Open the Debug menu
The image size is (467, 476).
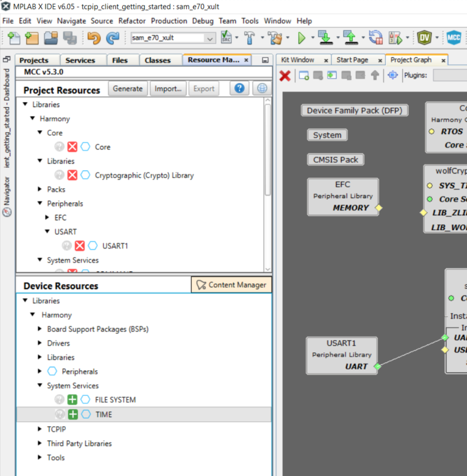point(203,21)
